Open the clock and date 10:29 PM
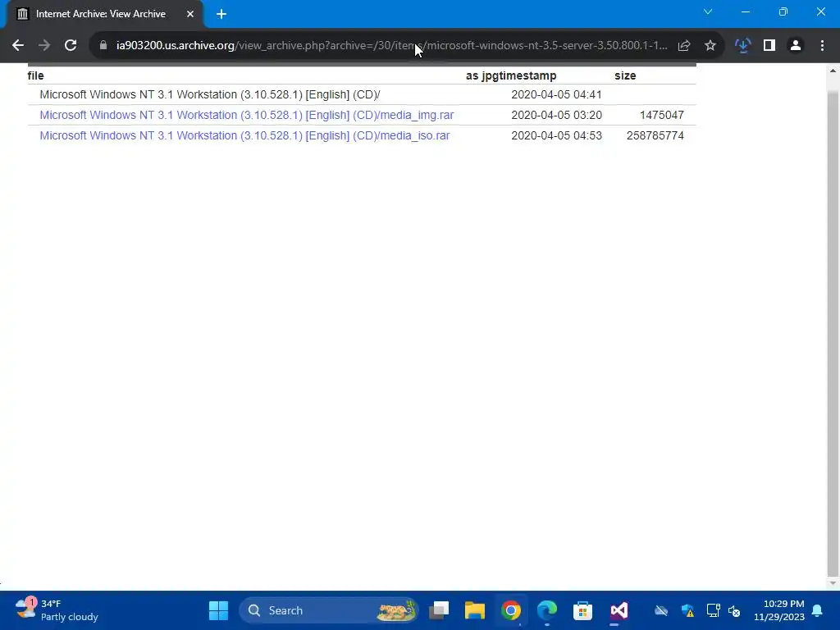This screenshot has width=840, height=630. tap(779, 610)
